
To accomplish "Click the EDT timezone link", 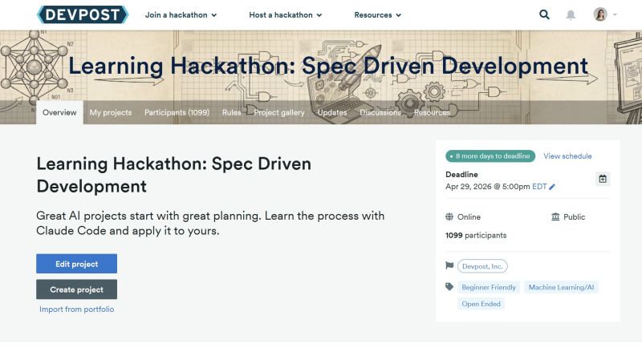I will [539, 187].
